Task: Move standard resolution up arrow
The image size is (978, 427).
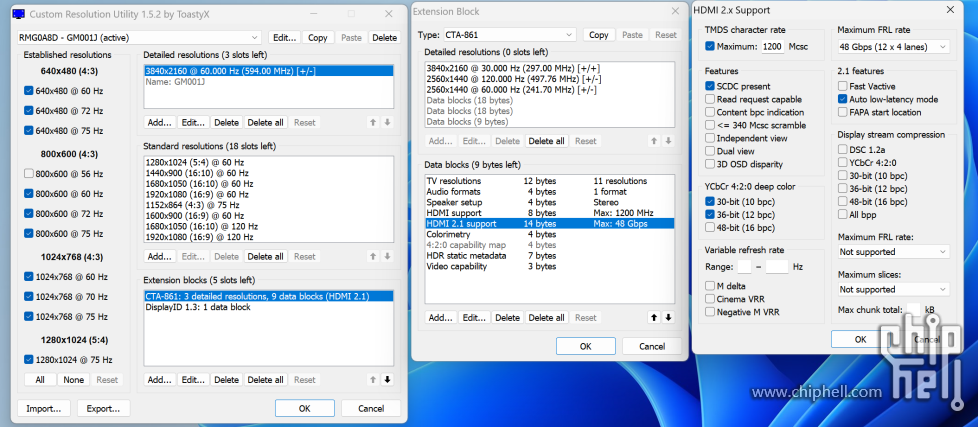Action: point(373,256)
